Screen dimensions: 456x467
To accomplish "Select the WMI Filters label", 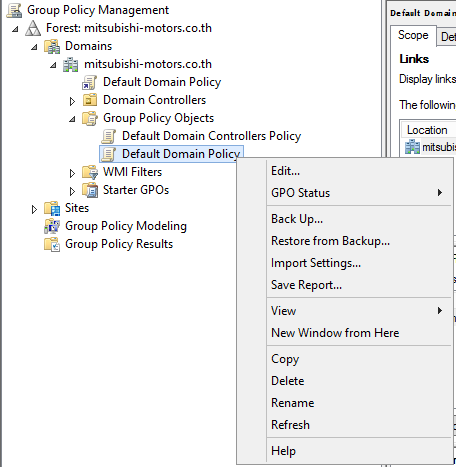I will coord(132,172).
